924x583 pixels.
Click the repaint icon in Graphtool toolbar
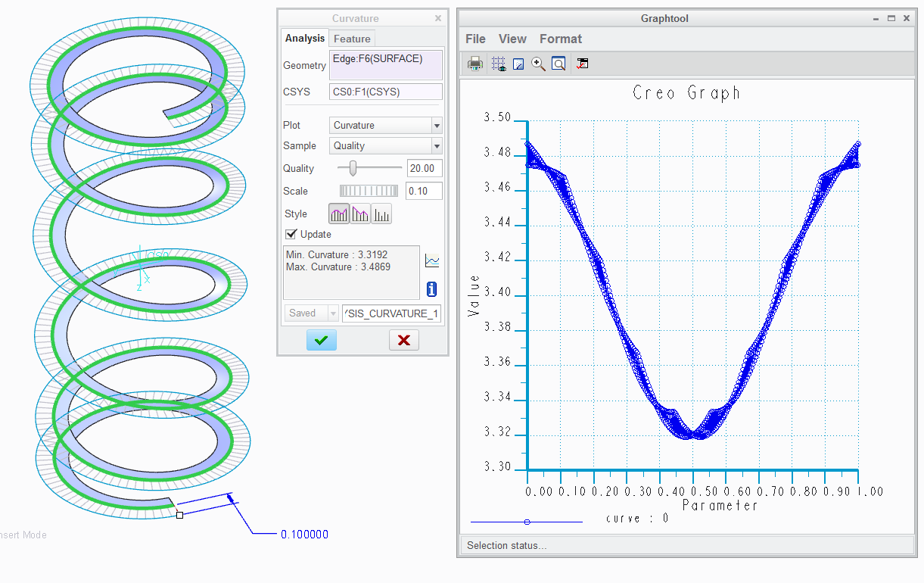click(518, 64)
